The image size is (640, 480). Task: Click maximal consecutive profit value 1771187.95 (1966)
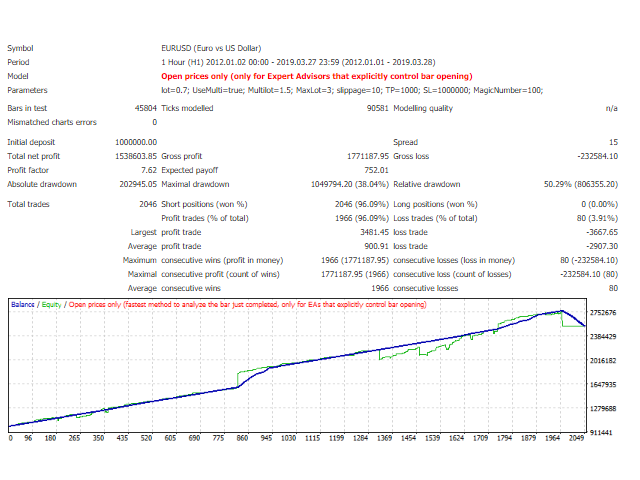click(x=355, y=274)
